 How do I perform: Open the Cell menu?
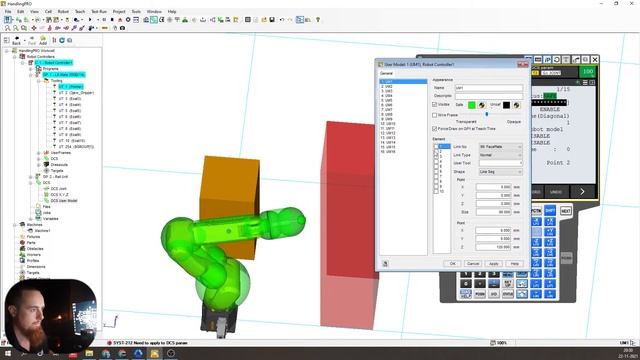48,11
